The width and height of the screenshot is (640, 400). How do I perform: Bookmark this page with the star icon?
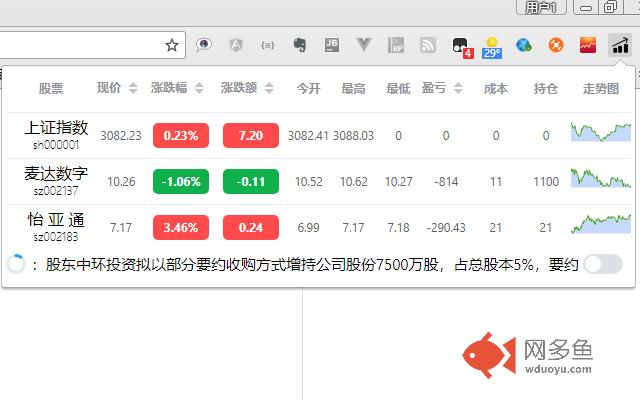coord(172,45)
